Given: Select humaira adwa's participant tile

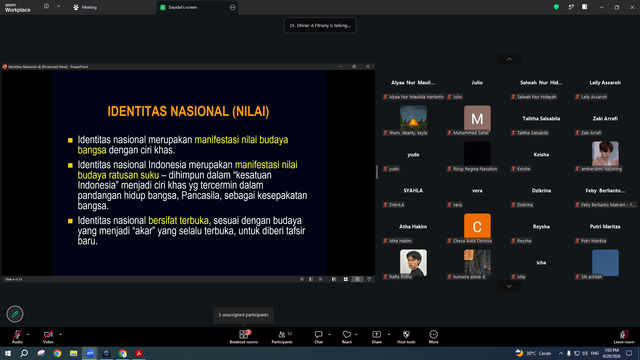Looking at the screenshot, I should click(x=477, y=262).
